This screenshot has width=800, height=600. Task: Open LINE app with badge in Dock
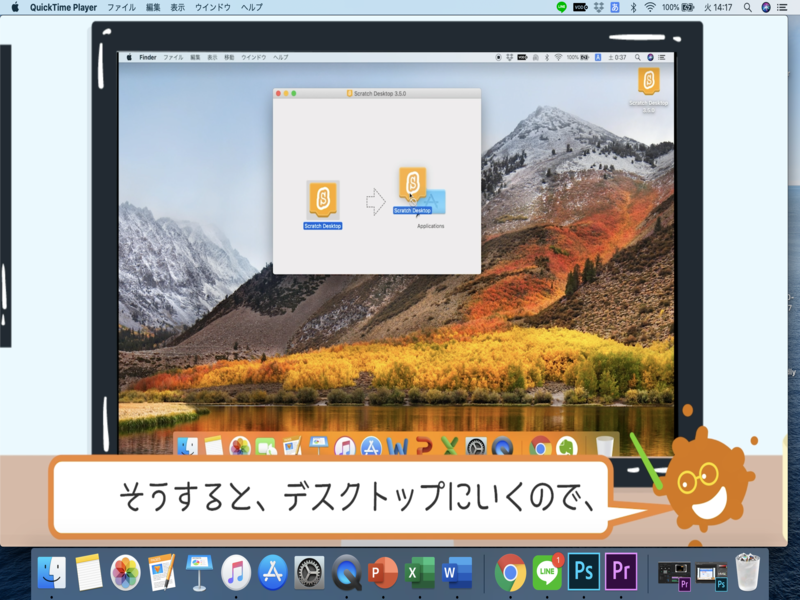pyautogui.click(x=547, y=572)
